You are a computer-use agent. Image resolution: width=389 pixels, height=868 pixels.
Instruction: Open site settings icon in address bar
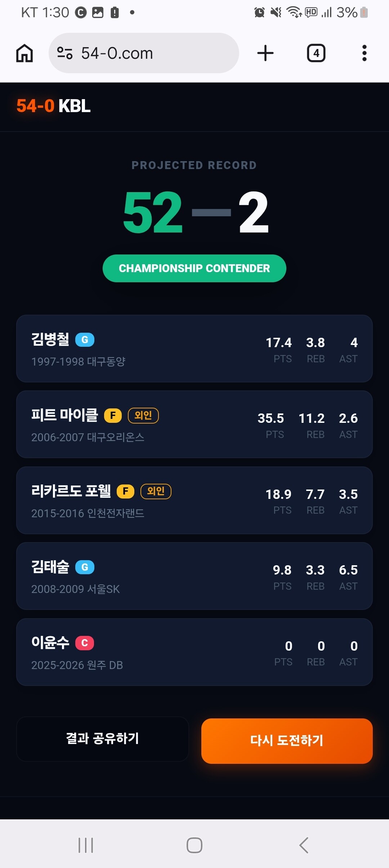(x=65, y=53)
